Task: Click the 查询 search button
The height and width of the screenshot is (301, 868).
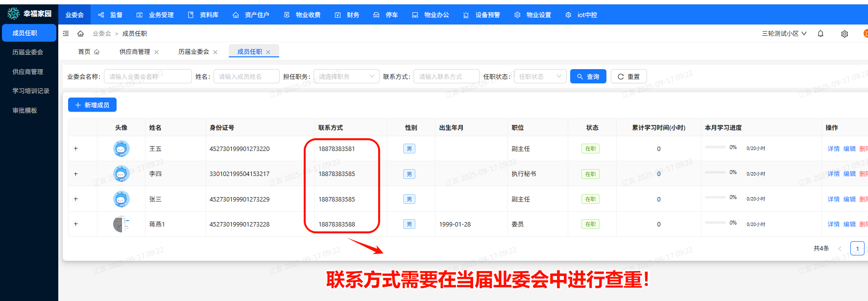Action: (588, 76)
